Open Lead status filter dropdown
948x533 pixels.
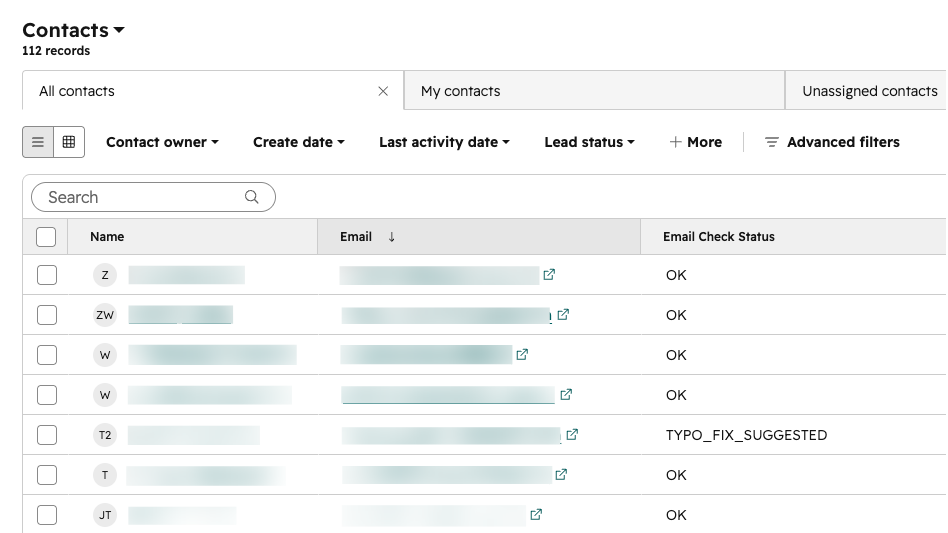589,142
